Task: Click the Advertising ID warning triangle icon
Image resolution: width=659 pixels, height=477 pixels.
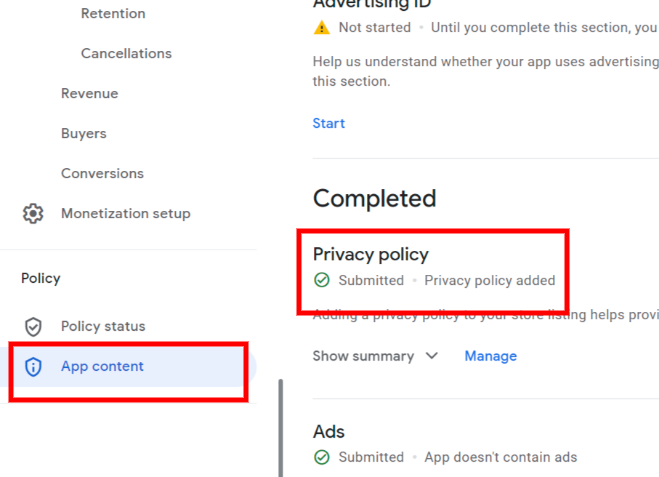Action: pyautogui.click(x=321, y=28)
